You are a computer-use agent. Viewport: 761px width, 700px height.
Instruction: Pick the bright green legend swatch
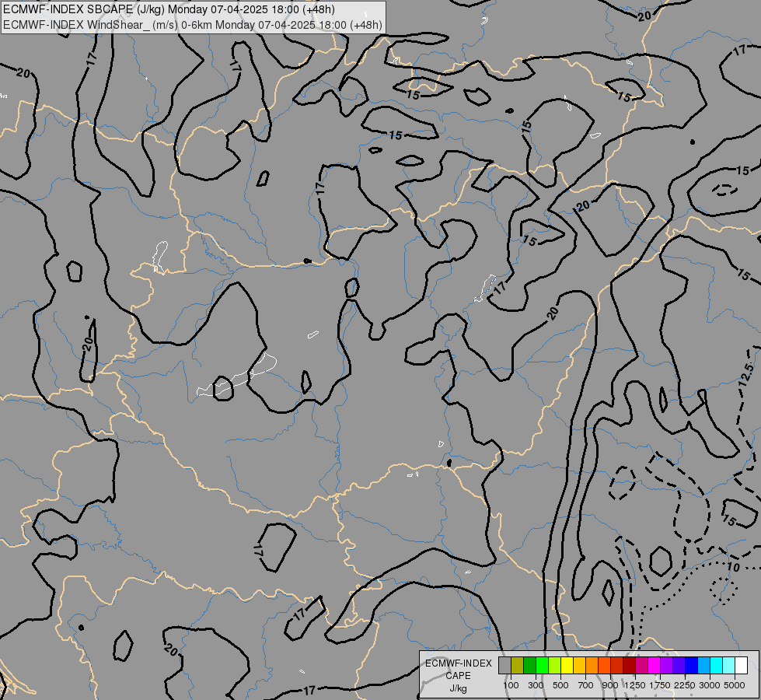coord(542,665)
